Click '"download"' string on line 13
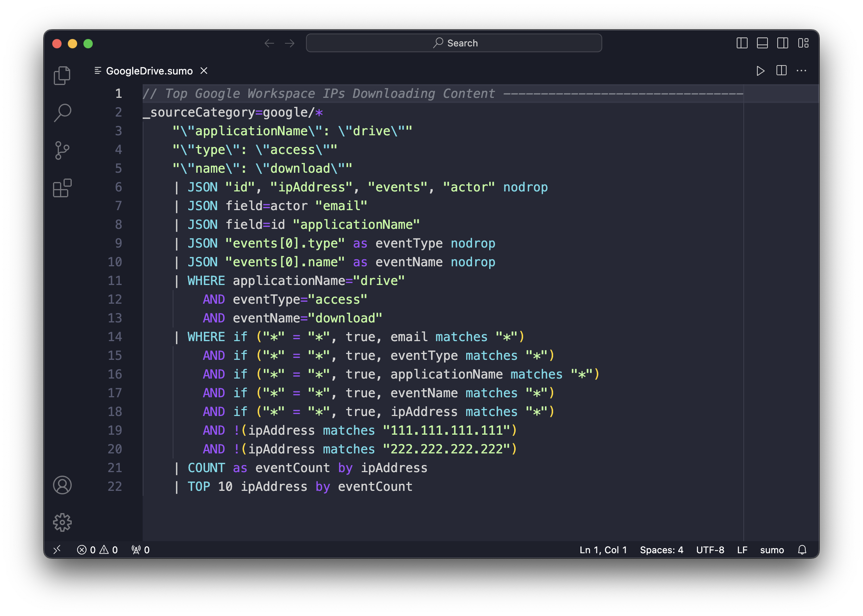 pos(345,318)
